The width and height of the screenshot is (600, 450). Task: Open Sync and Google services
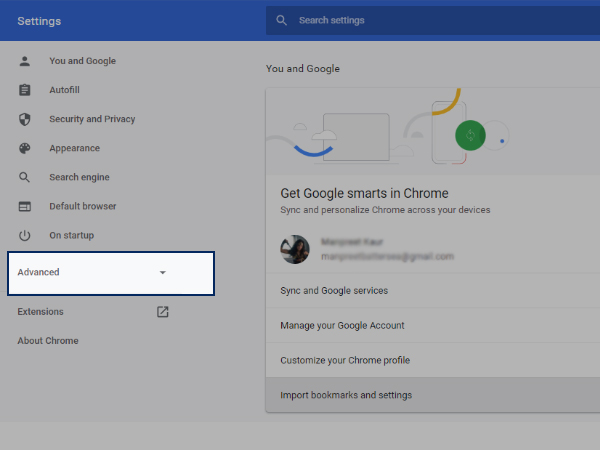click(x=334, y=291)
